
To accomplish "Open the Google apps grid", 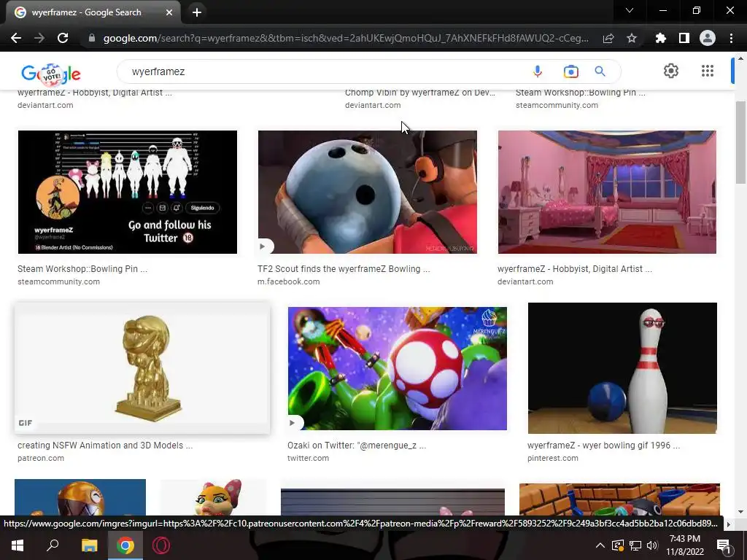I will coord(708,71).
